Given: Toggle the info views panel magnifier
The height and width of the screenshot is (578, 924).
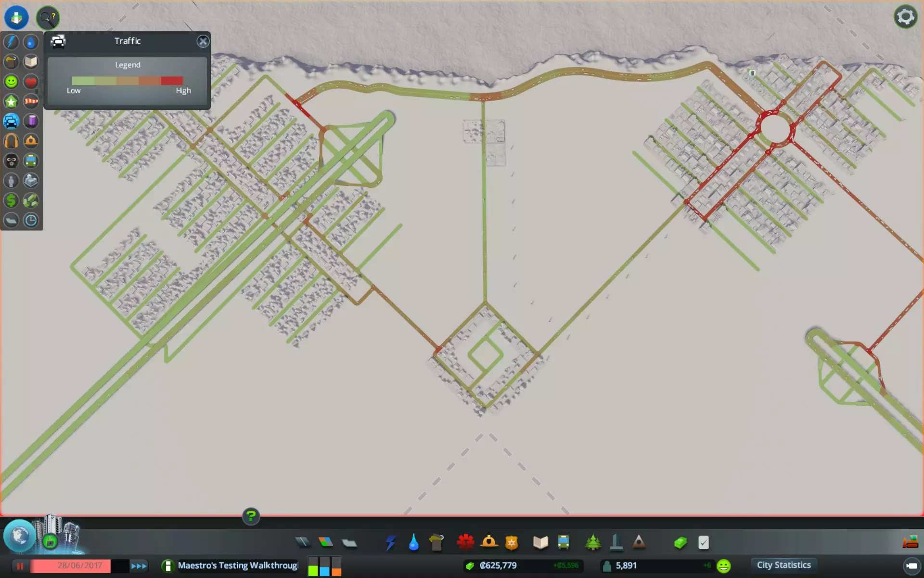Looking at the screenshot, I should click(x=47, y=18).
